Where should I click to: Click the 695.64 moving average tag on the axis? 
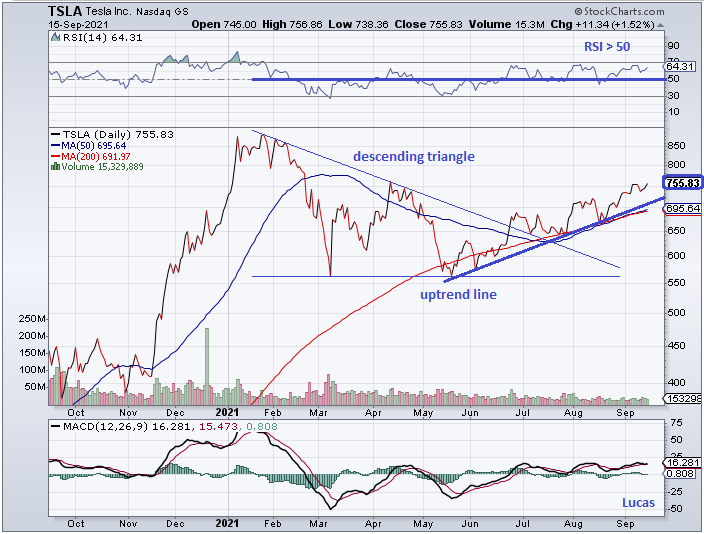pyautogui.click(x=682, y=209)
